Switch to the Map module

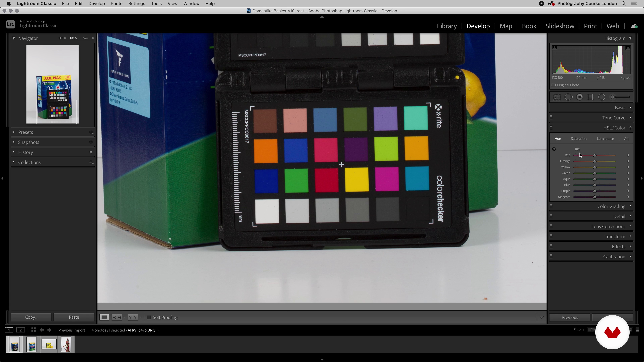pyautogui.click(x=506, y=26)
